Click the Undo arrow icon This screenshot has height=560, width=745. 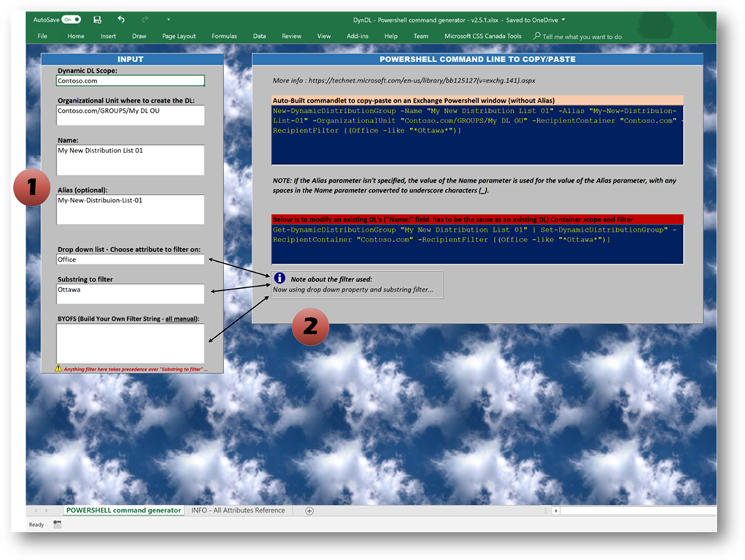point(121,20)
